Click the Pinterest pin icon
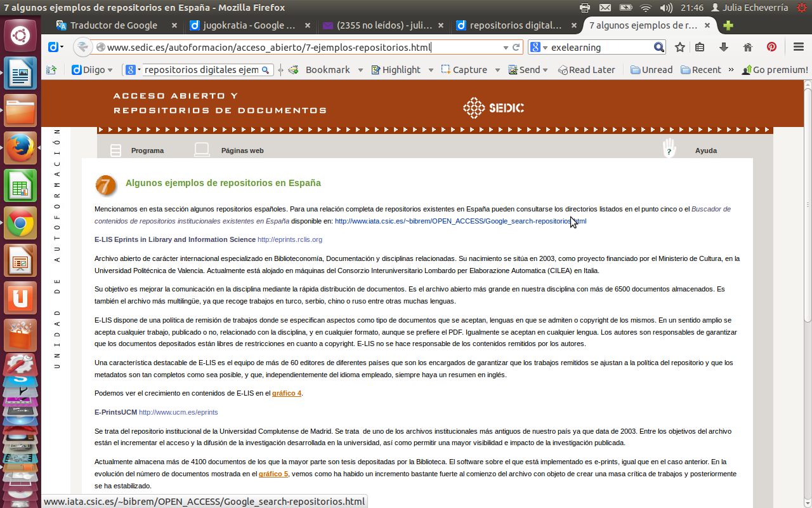This screenshot has height=508, width=812. pos(771,48)
